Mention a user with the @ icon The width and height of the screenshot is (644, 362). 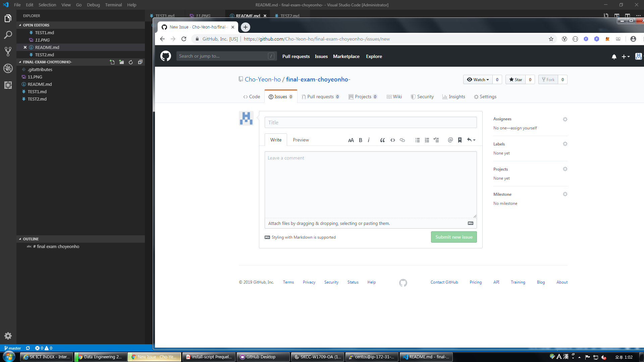click(x=450, y=140)
